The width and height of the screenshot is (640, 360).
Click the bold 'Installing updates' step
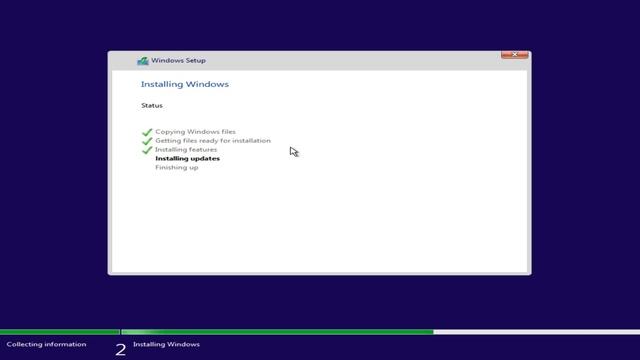coord(187,158)
